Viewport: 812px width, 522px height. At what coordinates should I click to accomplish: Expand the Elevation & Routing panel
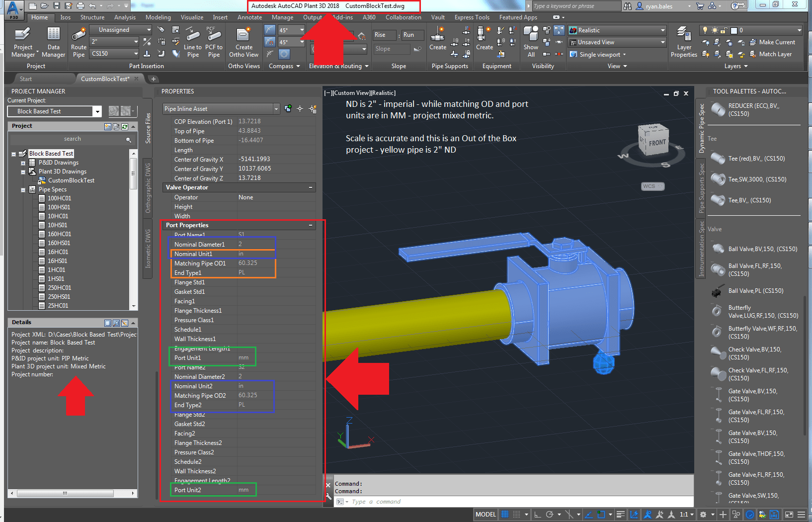[x=339, y=66]
